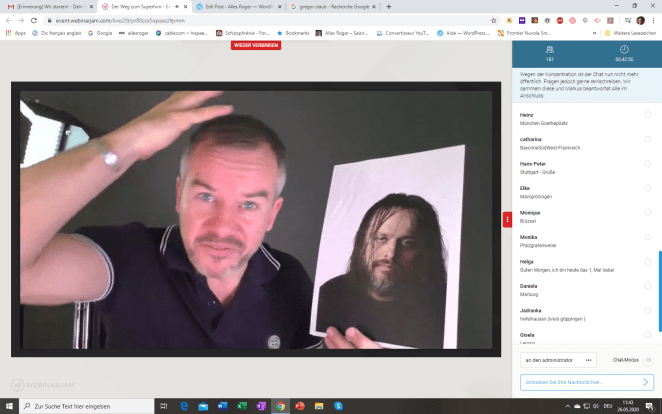Open Microsoft Edge from the taskbar
The height and width of the screenshot is (414, 662).
[x=185, y=406]
